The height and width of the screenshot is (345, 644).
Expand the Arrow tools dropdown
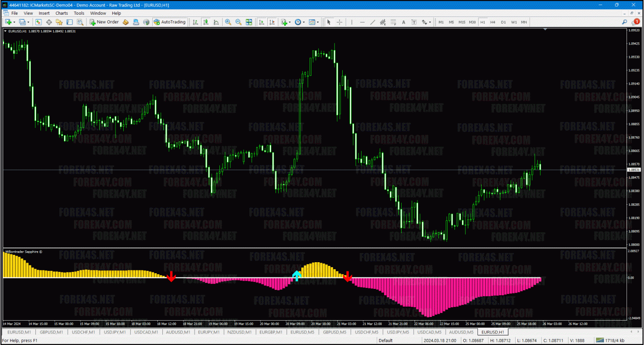click(430, 22)
